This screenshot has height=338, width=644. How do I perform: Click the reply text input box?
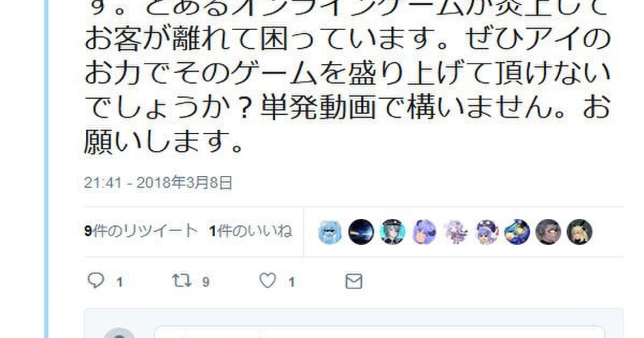(x=379, y=332)
